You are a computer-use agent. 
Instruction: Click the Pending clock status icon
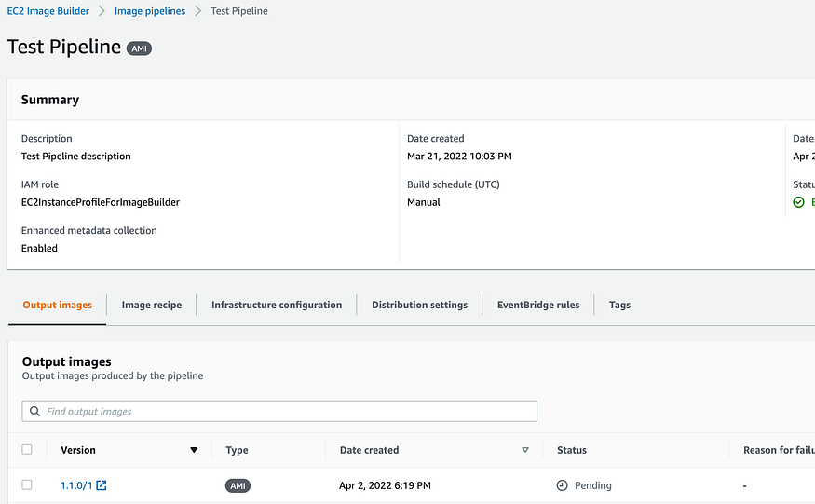coord(562,485)
